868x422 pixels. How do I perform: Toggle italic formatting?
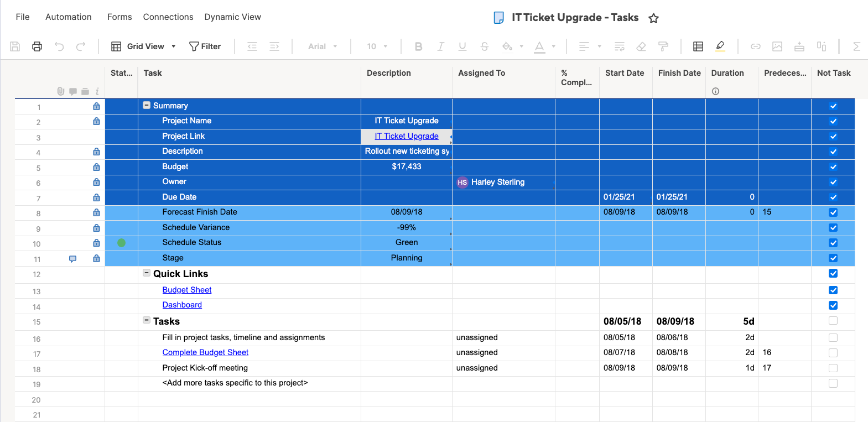tap(441, 46)
